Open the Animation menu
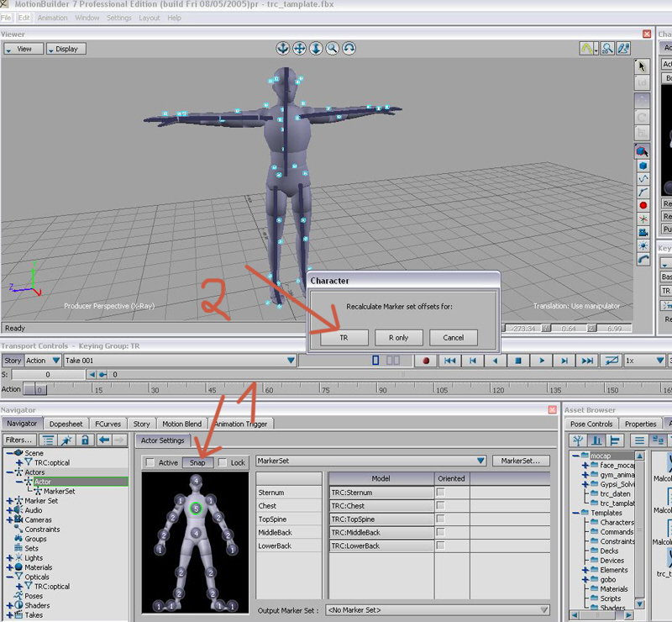Screen dimensions: 672x622 52,18
